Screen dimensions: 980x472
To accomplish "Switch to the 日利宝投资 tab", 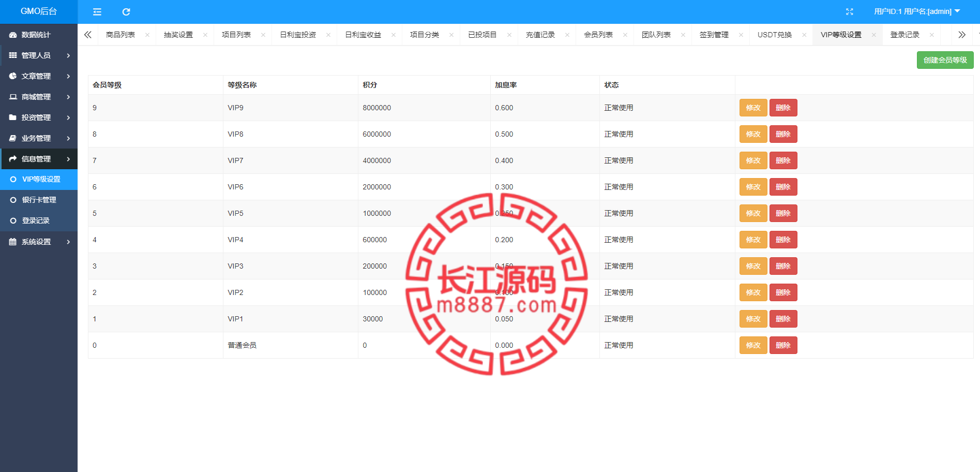I will 298,35.
